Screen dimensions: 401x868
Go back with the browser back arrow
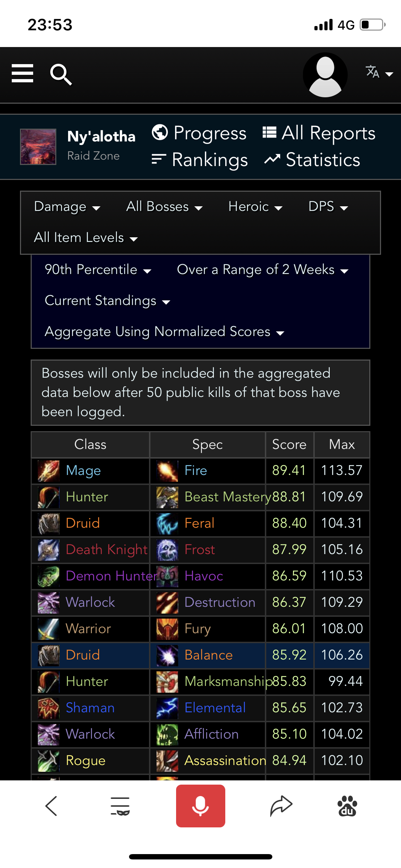pyautogui.click(x=51, y=806)
